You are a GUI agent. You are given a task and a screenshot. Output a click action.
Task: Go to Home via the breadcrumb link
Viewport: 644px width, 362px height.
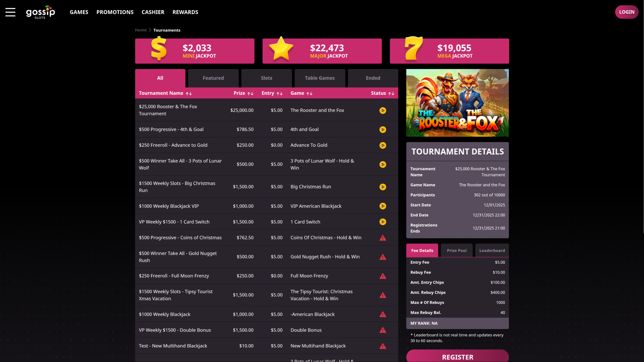(141, 30)
